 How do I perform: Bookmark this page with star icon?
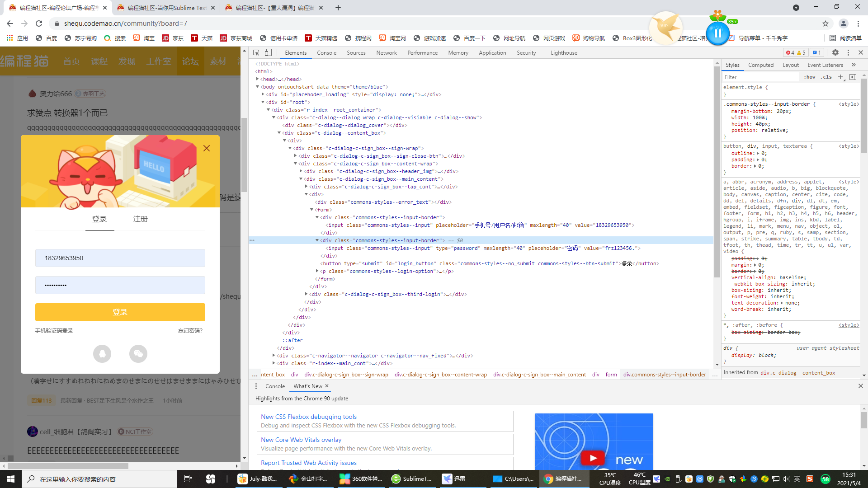[x=826, y=23]
